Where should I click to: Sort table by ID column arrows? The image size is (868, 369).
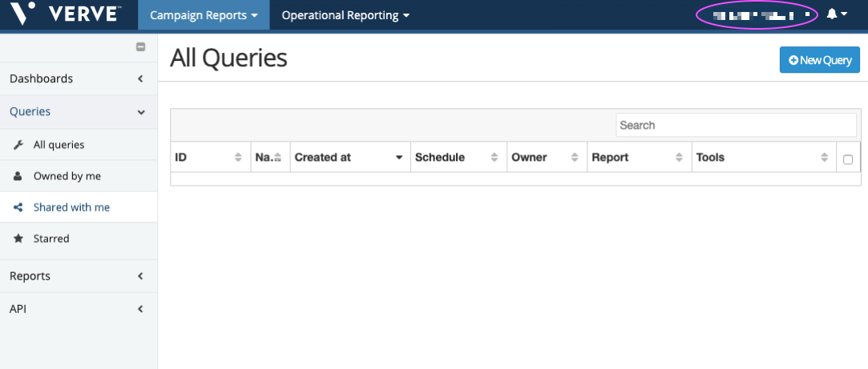coord(238,158)
